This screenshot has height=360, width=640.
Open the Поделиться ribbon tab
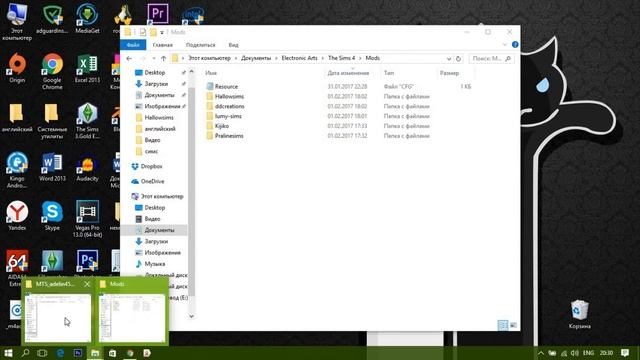[200, 44]
